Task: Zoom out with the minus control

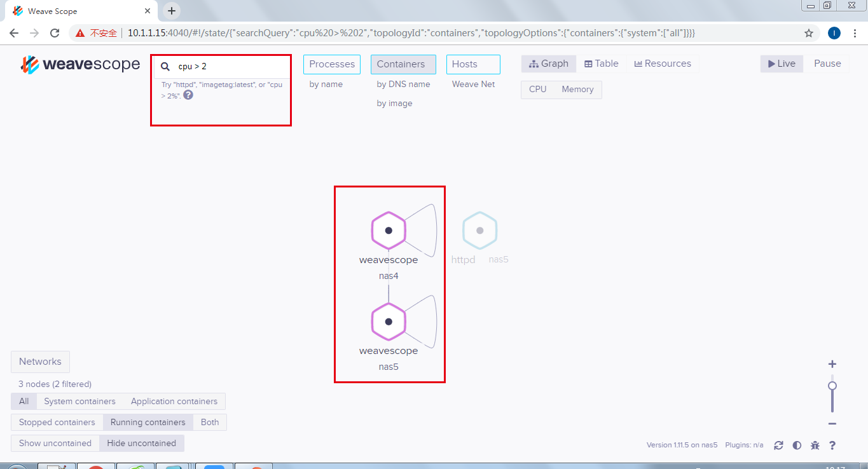Action: [x=832, y=424]
